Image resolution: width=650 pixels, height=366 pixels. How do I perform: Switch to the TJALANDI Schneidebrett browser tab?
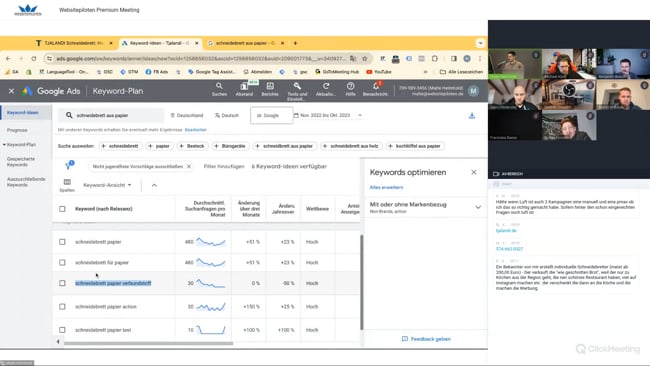tap(74, 43)
